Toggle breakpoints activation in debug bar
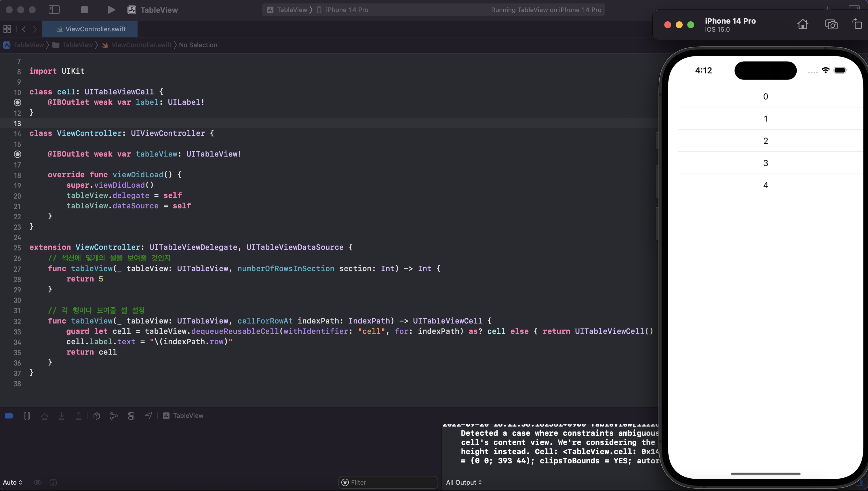The image size is (868, 491). pos(9,416)
